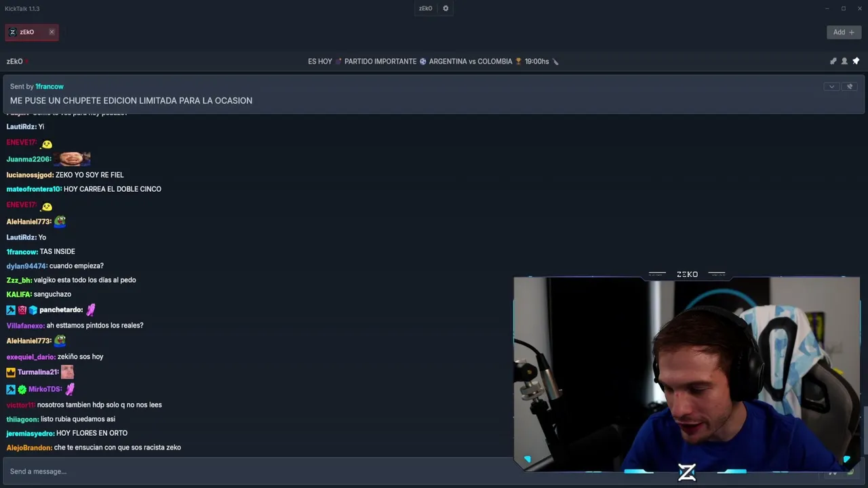Image resolution: width=868 pixels, height=488 pixels.
Task: Click the emote image in Juanma2206's message
Action: 72,159
